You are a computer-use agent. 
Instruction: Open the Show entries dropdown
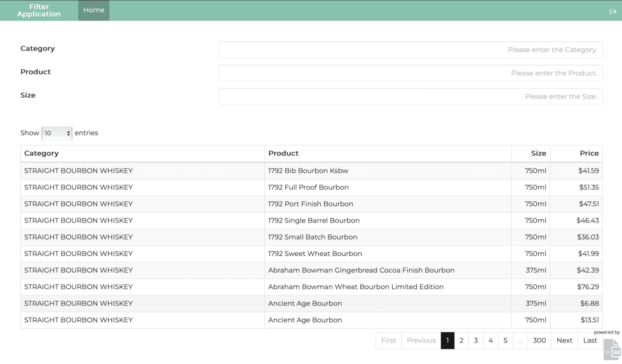57,133
